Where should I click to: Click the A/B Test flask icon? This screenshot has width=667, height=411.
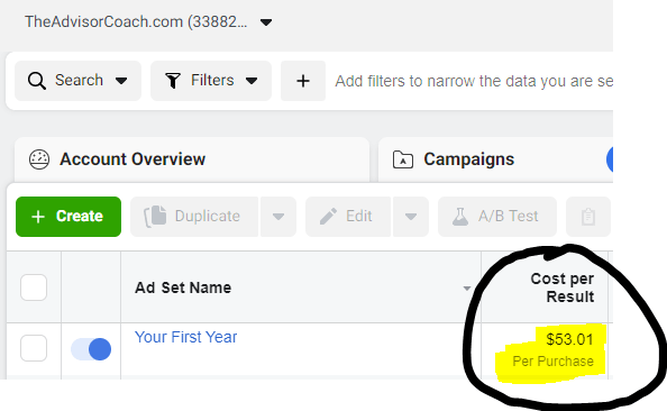460,216
